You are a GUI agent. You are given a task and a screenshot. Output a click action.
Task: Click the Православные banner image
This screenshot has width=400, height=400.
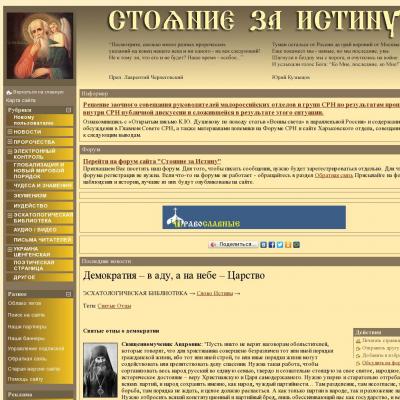[254, 217]
